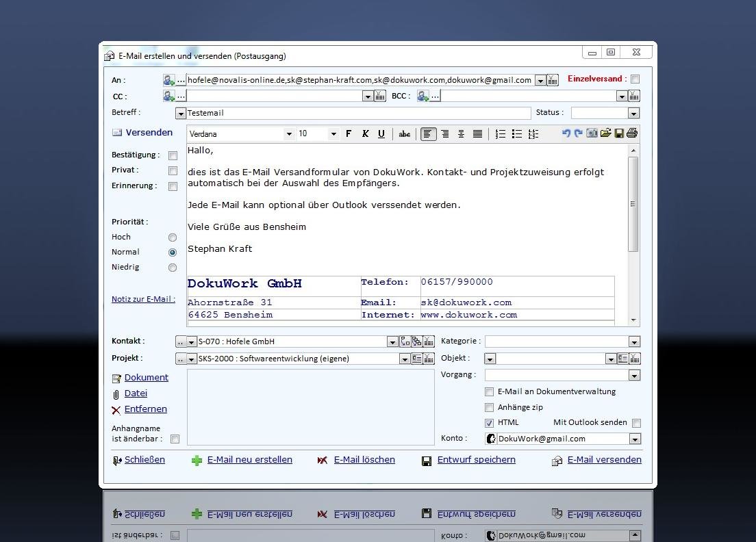Enable E-Mail an Dokumentverwaltung
756x542 pixels.
tap(489, 391)
